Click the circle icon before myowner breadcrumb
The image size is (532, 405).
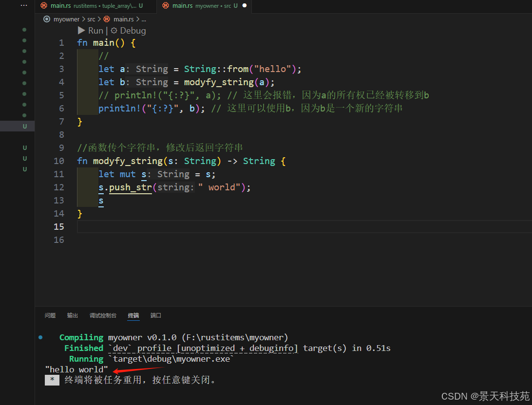[47, 19]
